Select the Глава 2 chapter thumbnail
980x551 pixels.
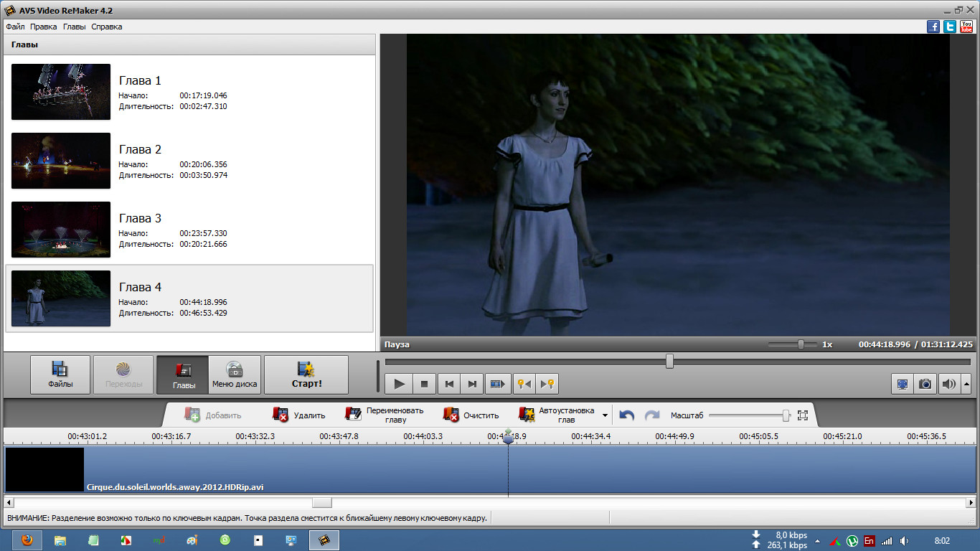click(61, 161)
